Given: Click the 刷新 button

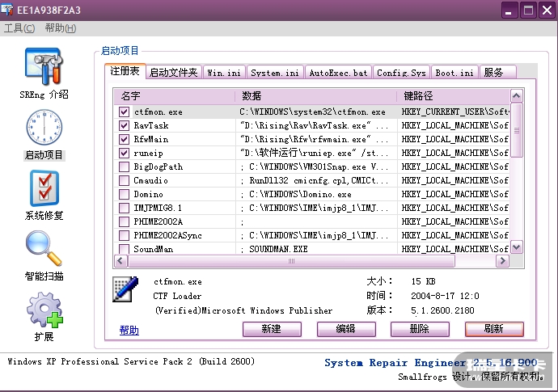Looking at the screenshot, I should pos(493,329).
